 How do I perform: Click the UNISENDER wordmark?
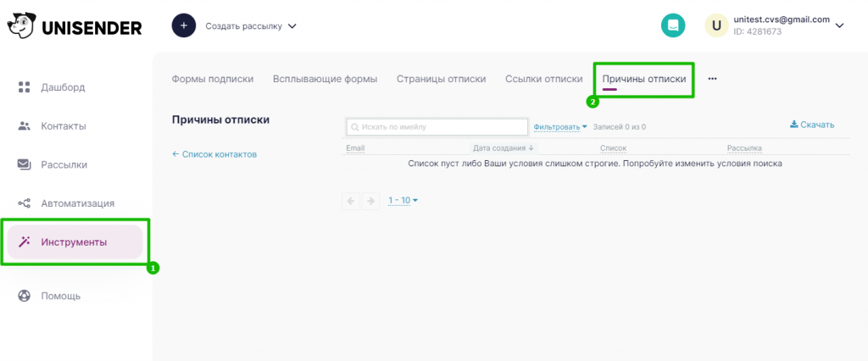coord(92,26)
